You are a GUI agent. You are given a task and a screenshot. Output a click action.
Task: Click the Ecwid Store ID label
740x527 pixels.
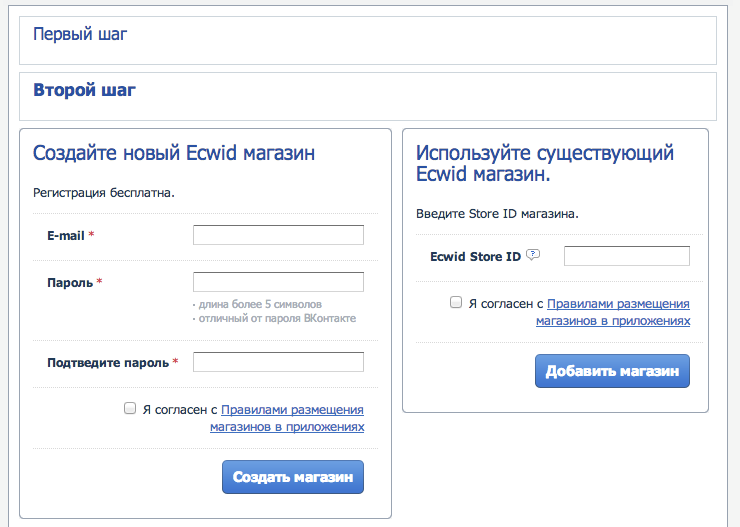pos(475,257)
